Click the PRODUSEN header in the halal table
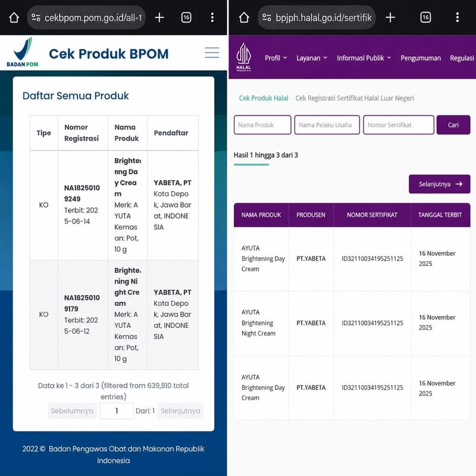 (x=311, y=215)
